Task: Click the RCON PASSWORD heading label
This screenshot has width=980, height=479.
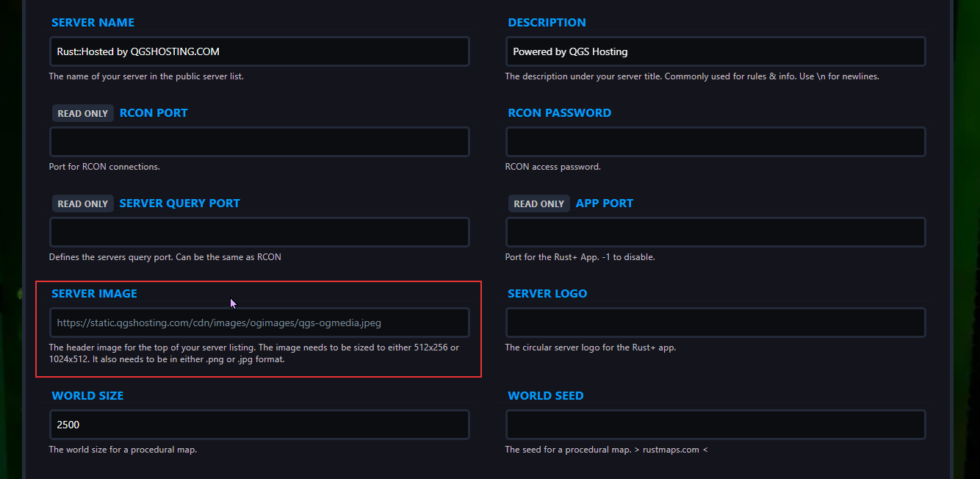Action: [559, 113]
